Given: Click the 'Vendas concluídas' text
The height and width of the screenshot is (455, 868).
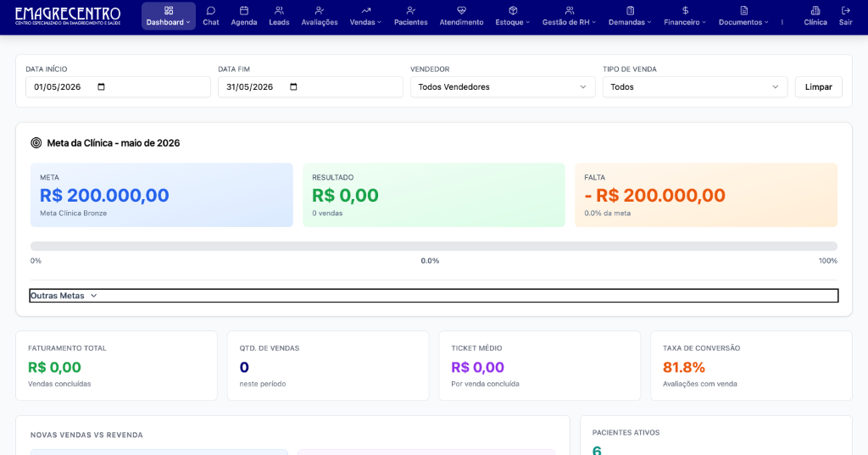Looking at the screenshot, I should 60,384.
